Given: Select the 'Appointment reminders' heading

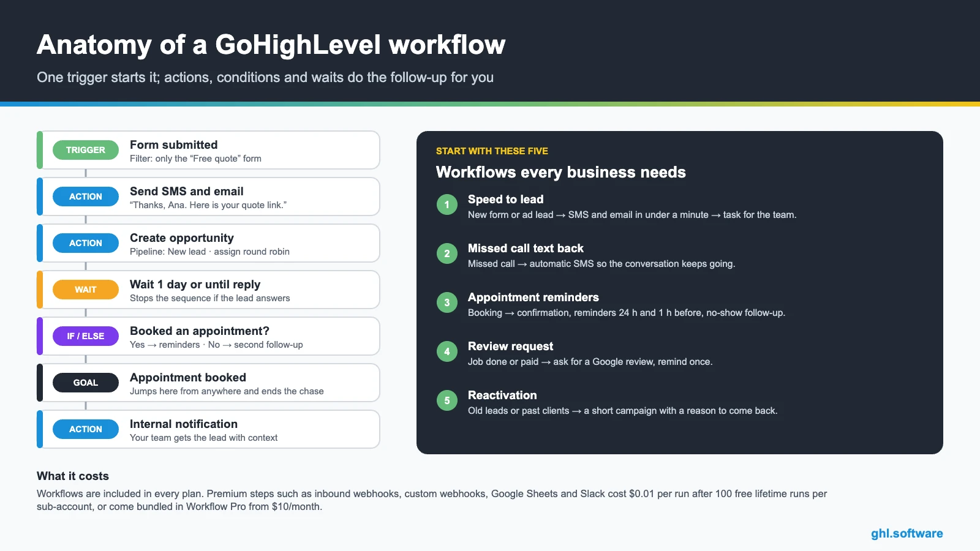Looking at the screenshot, I should click(x=533, y=298).
